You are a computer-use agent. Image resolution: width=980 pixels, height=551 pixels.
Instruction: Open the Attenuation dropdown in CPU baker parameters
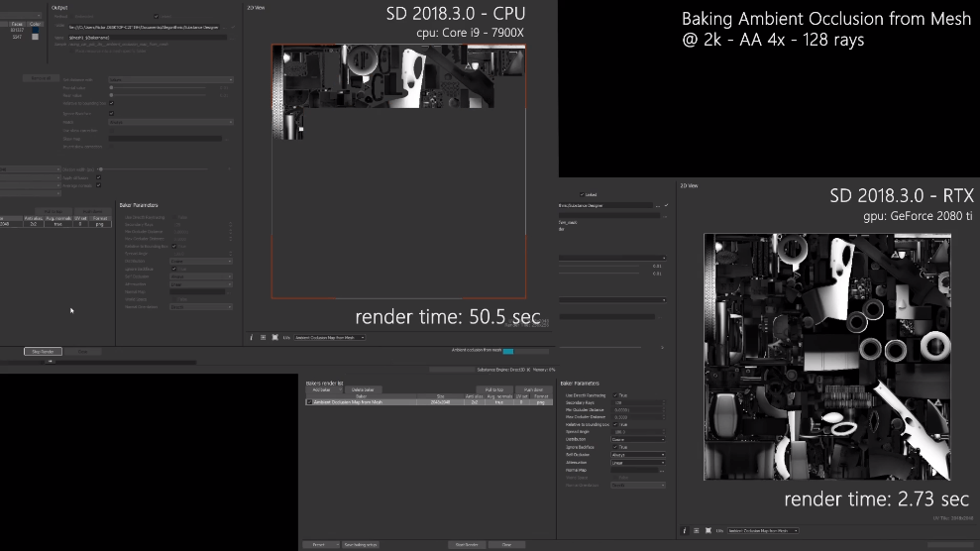[x=200, y=284]
